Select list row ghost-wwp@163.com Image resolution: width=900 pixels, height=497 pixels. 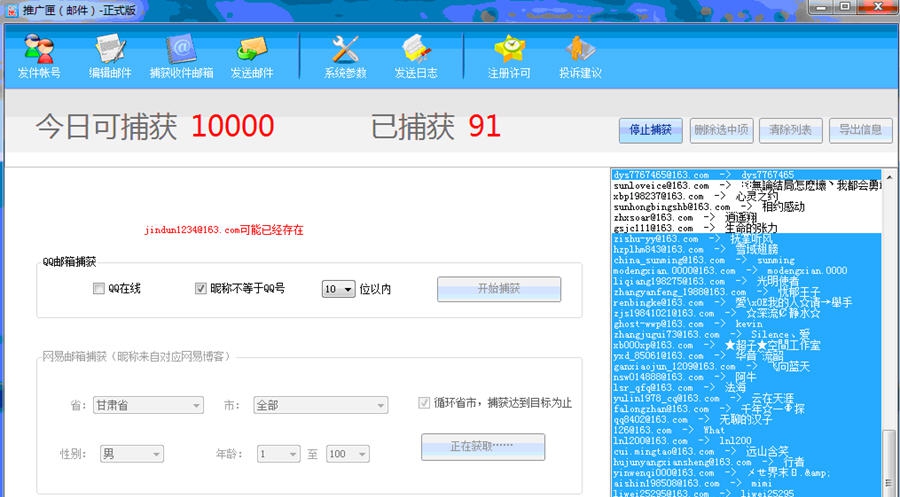click(746, 324)
